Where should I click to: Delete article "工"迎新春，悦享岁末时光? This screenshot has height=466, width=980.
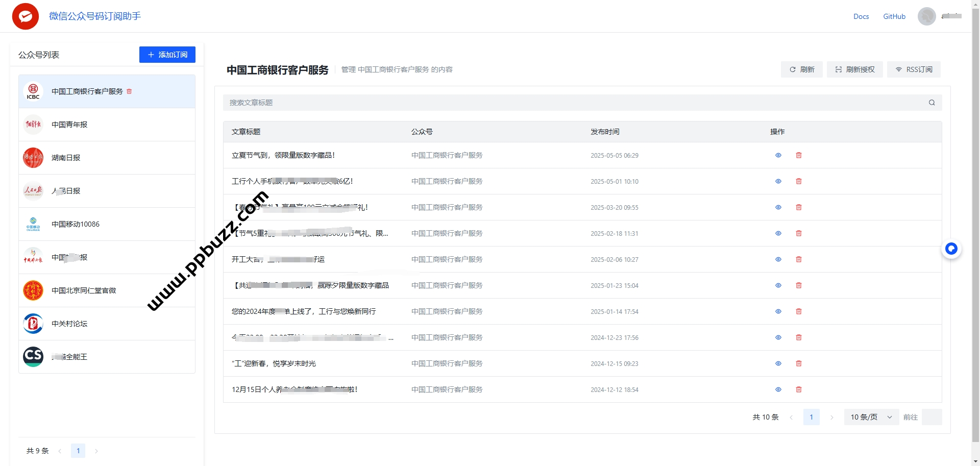799,363
